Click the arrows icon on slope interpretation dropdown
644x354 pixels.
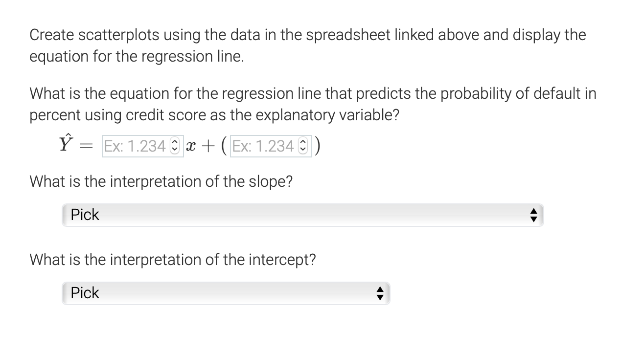click(534, 215)
